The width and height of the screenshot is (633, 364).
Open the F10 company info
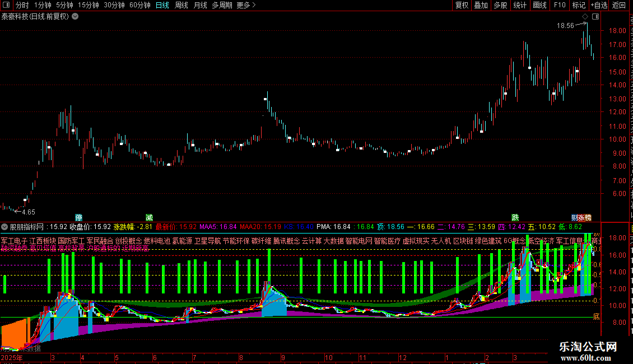tap(560, 5)
